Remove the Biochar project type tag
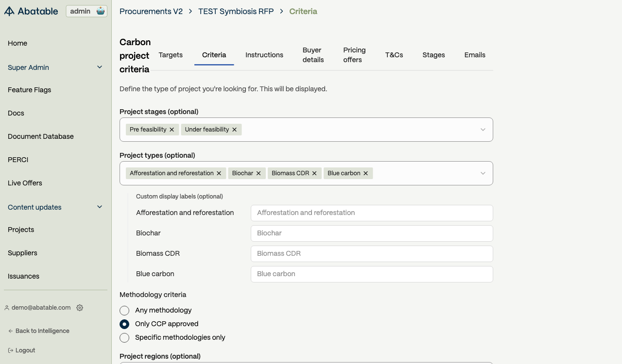This screenshot has height=364, width=622. point(259,173)
